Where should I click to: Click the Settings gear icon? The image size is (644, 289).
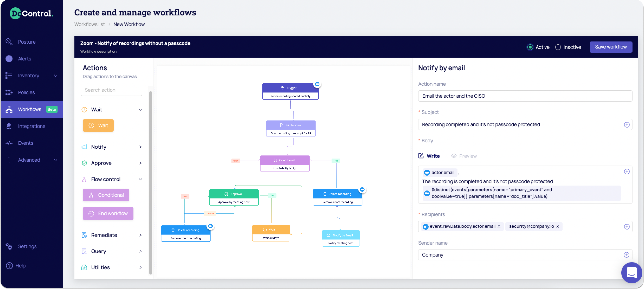[9, 246]
